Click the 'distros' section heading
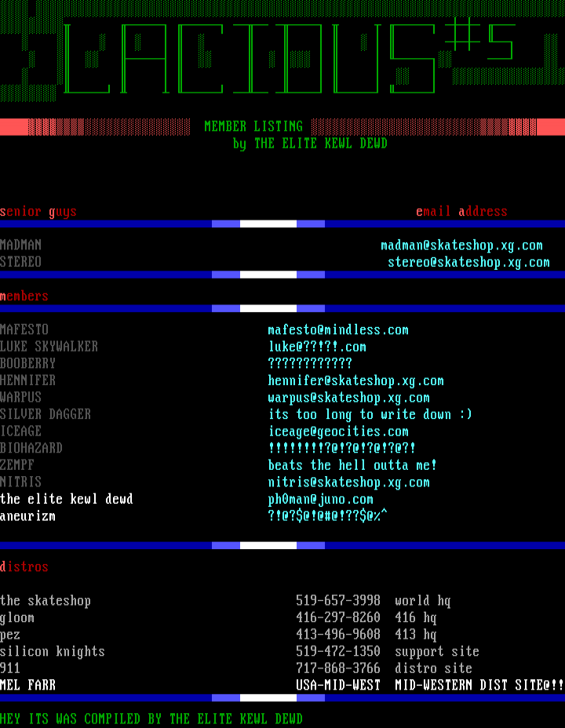This screenshot has height=728, width=565. tap(24, 567)
